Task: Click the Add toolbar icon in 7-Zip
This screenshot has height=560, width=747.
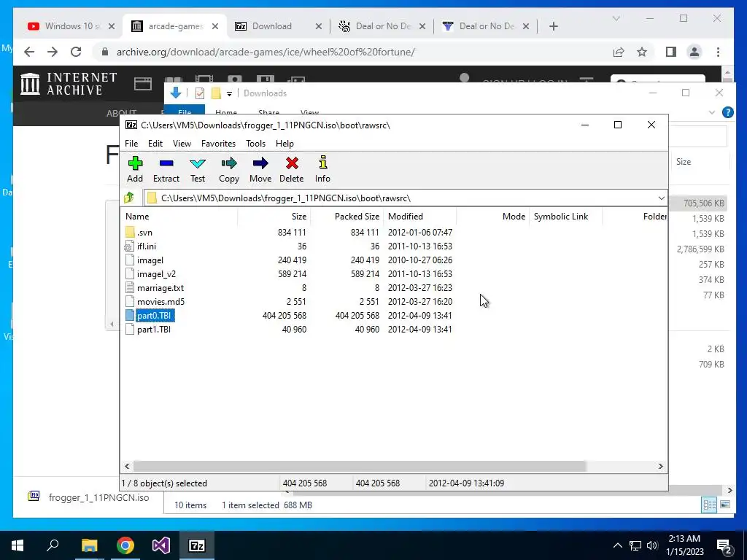Action: pos(135,163)
